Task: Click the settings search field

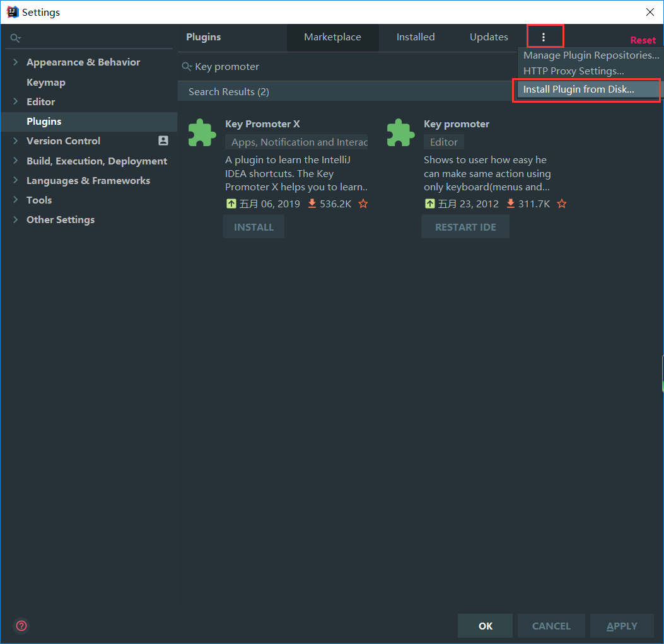Action: [x=89, y=38]
